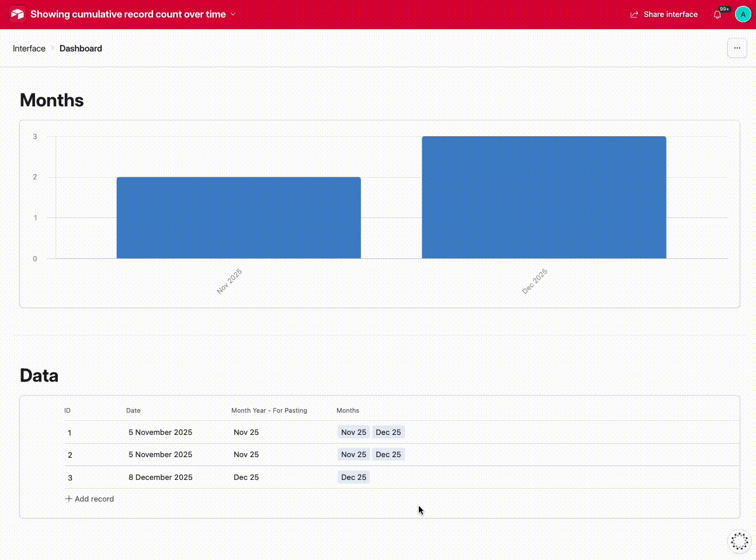Click the 8 December 2025 date cell

[161, 477]
